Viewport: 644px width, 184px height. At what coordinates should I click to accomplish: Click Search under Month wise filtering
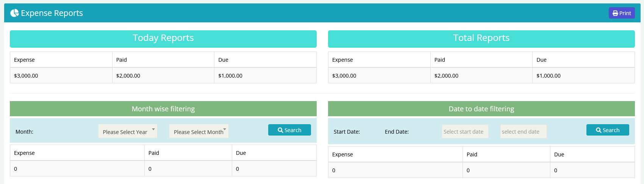click(x=289, y=130)
